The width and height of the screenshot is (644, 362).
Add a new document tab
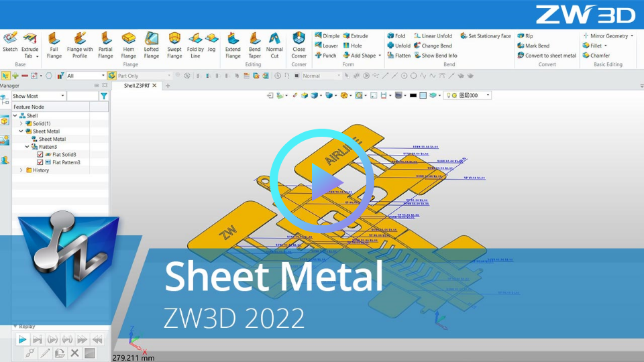click(168, 85)
